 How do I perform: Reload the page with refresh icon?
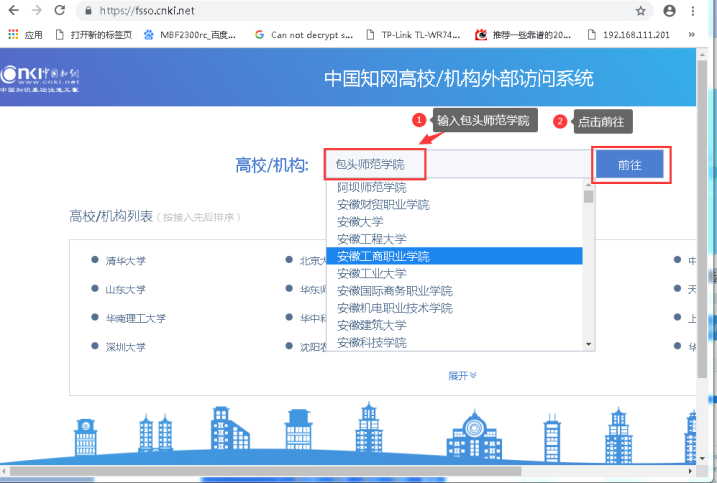coord(59,10)
